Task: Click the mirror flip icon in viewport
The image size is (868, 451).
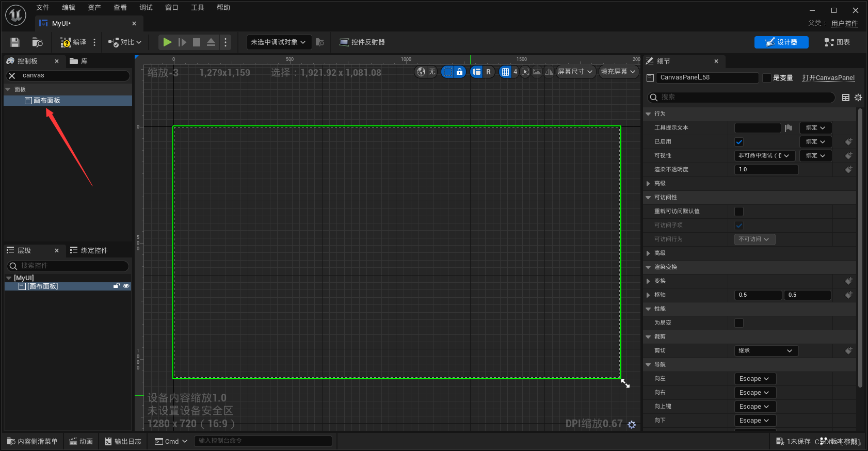Action: pyautogui.click(x=549, y=72)
